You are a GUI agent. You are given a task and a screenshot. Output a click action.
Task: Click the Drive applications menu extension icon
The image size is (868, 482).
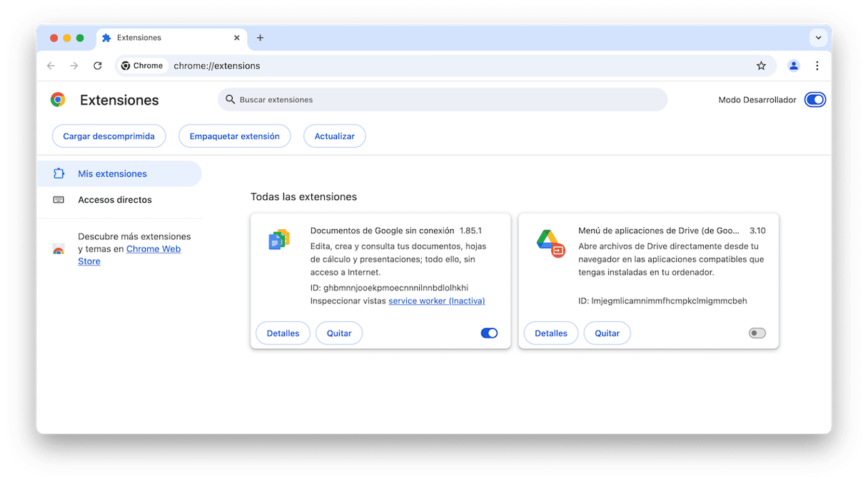click(x=550, y=243)
